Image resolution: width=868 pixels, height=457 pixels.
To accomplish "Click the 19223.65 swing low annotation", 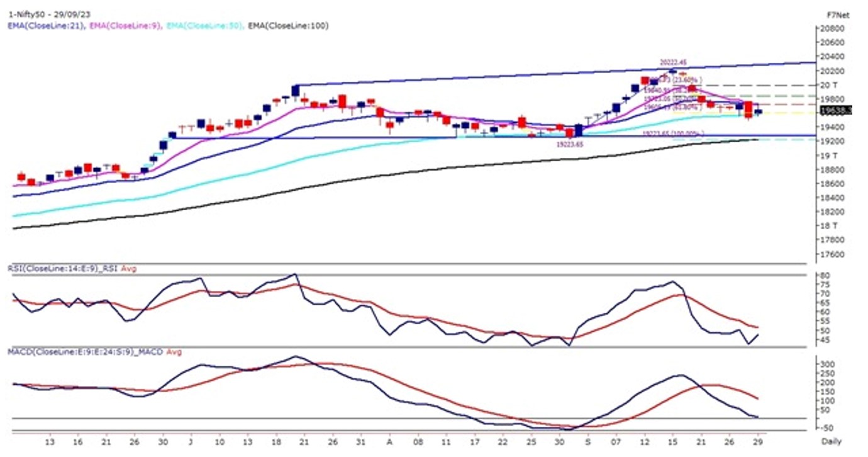I will [570, 144].
